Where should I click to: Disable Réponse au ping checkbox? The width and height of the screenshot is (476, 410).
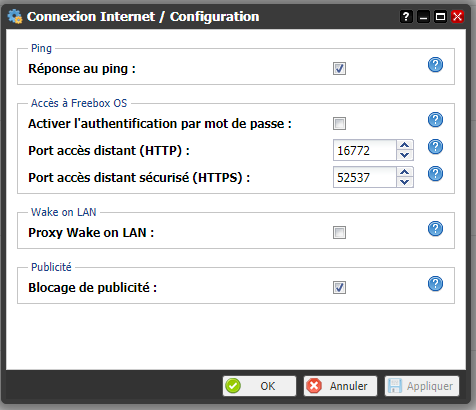pyautogui.click(x=339, y=69)
